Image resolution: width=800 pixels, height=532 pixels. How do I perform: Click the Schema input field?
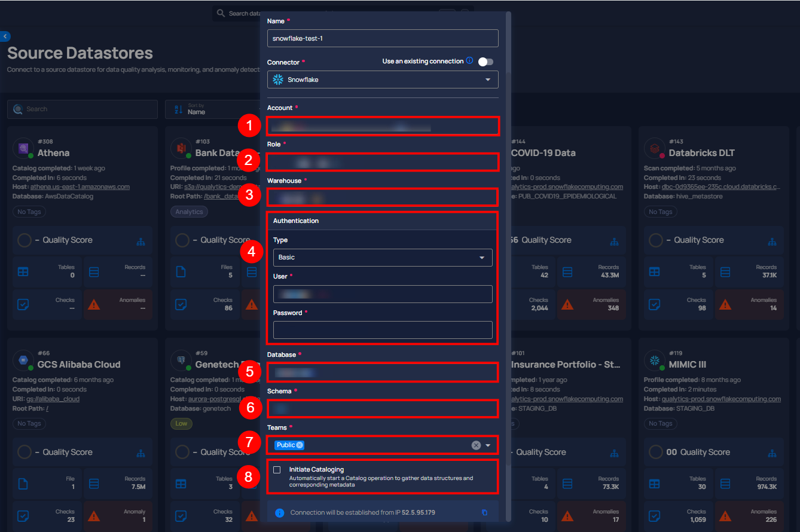383,409
